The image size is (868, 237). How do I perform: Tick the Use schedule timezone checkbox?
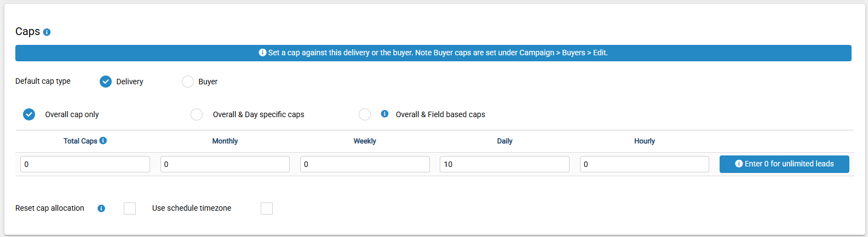click(267, 209)
